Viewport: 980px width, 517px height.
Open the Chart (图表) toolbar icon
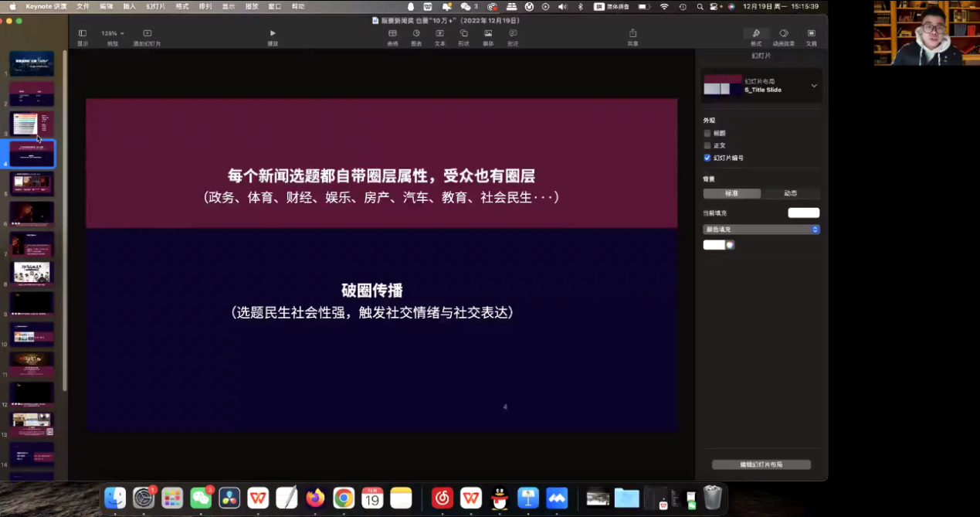coord(416,34)
